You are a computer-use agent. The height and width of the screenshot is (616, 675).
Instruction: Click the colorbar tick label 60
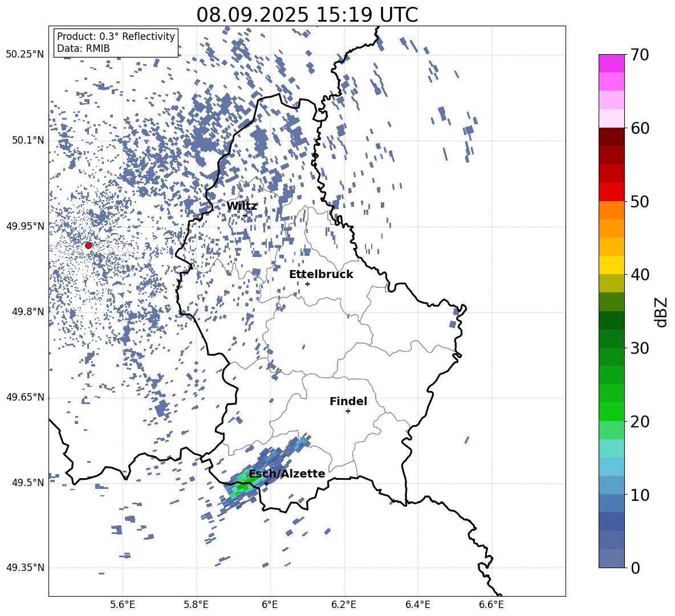(x=640, y=128)
